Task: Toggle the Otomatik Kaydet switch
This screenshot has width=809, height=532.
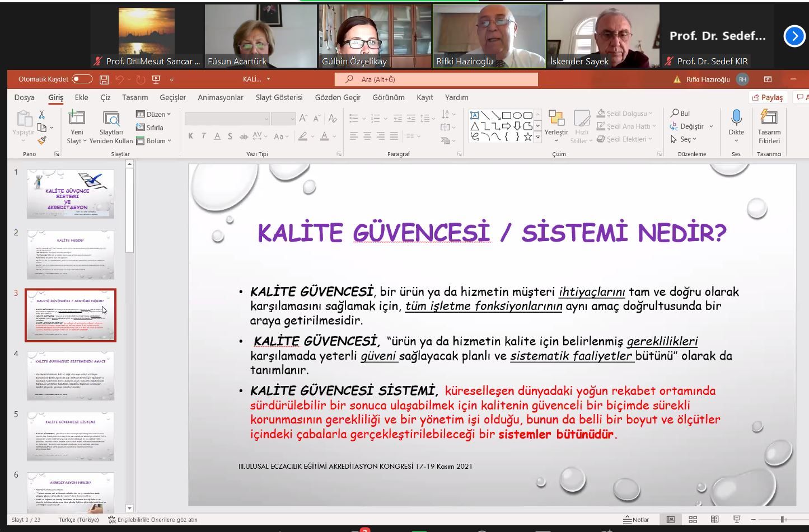Action: [82, 79]
